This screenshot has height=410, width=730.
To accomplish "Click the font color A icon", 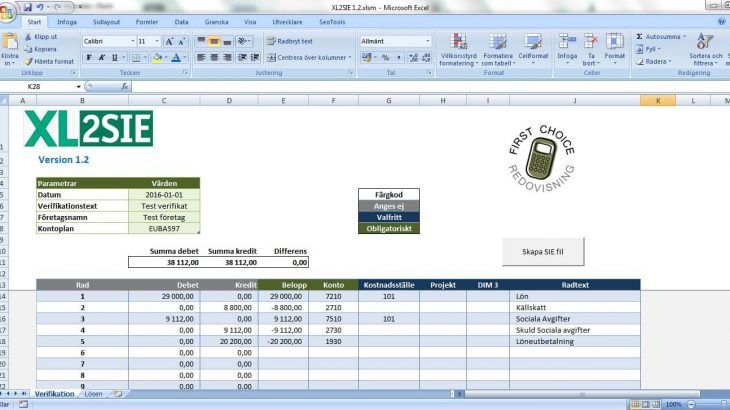I will click(x=176, y=58).
